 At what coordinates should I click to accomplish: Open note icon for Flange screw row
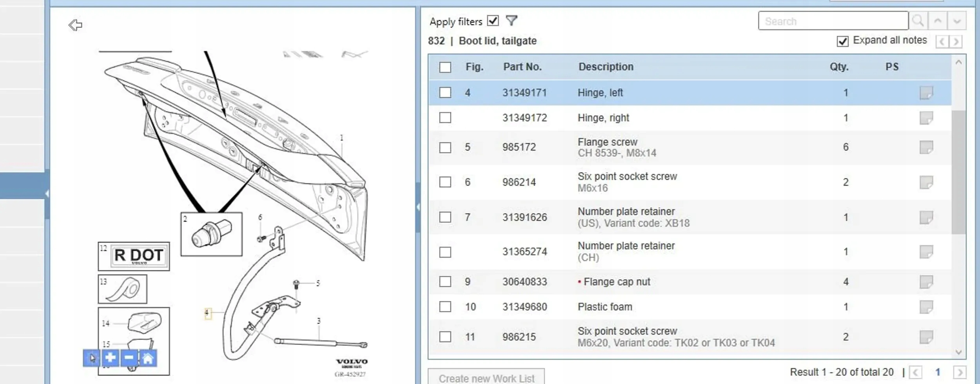click(926, 147)
